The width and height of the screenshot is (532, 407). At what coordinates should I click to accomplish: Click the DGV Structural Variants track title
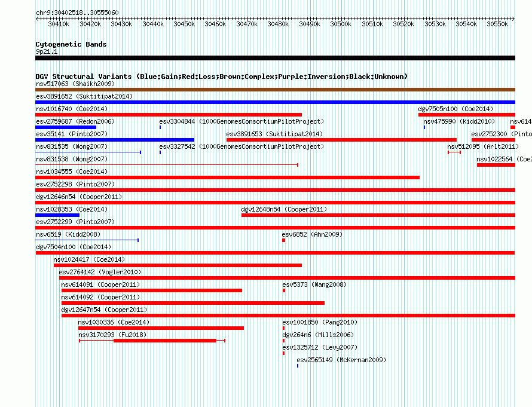tap(221, 76)
